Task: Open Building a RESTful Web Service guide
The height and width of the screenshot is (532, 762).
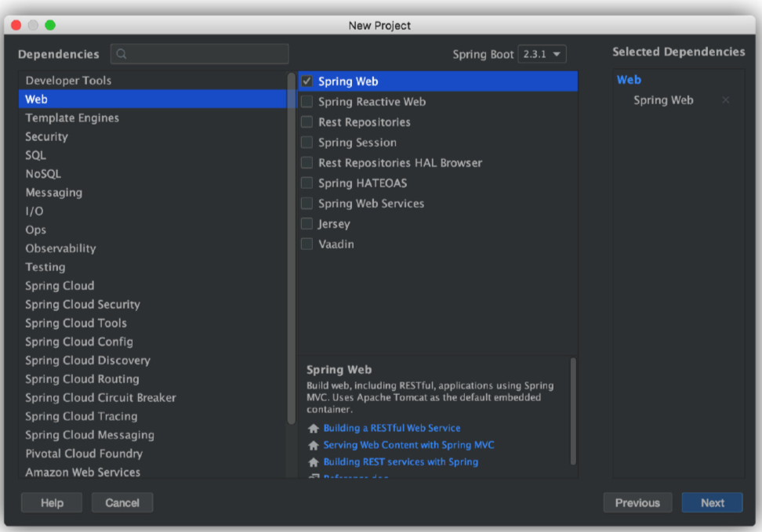Action: click(x=392, y=428)
